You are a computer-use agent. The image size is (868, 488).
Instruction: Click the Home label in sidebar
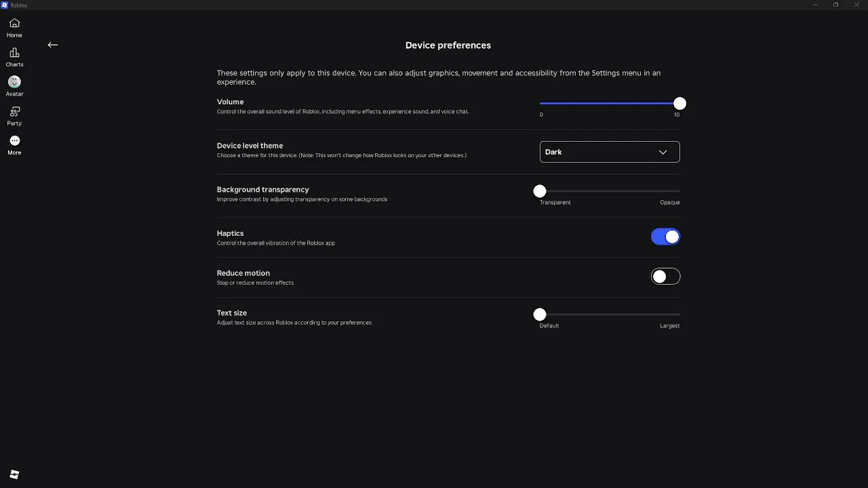tap(14, 35)
